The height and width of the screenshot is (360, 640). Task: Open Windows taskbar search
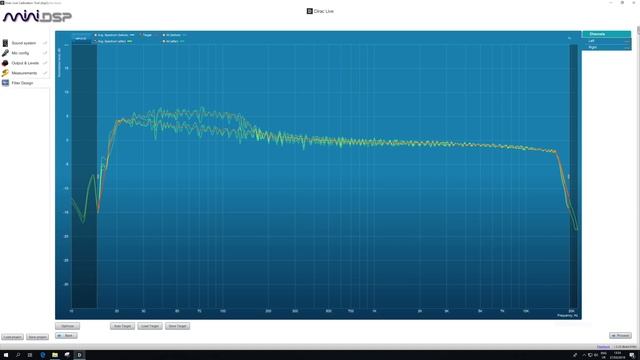[x=18, y=355]
